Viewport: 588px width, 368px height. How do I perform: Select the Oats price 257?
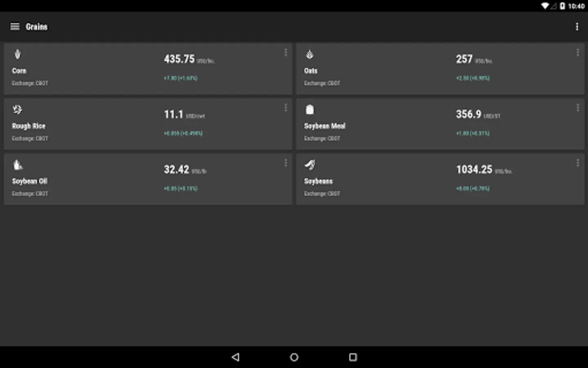pyautogui.click(x=464, y=59)
